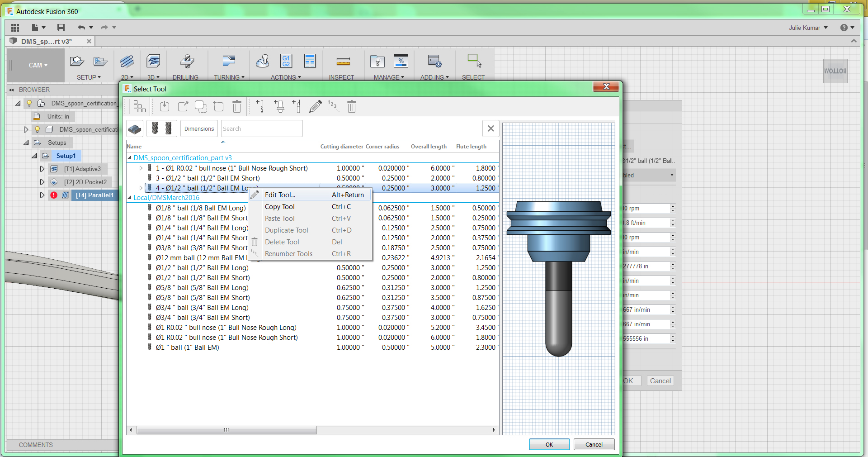Expand tool 1 bull nose row

click(141, 168)
